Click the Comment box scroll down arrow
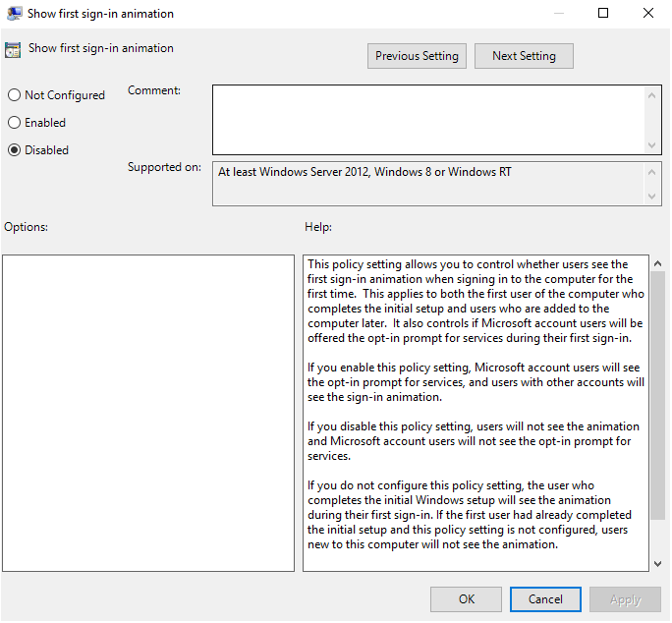This screenshot has width=672, height=623. pyautogui.click(x=654, y=144)
